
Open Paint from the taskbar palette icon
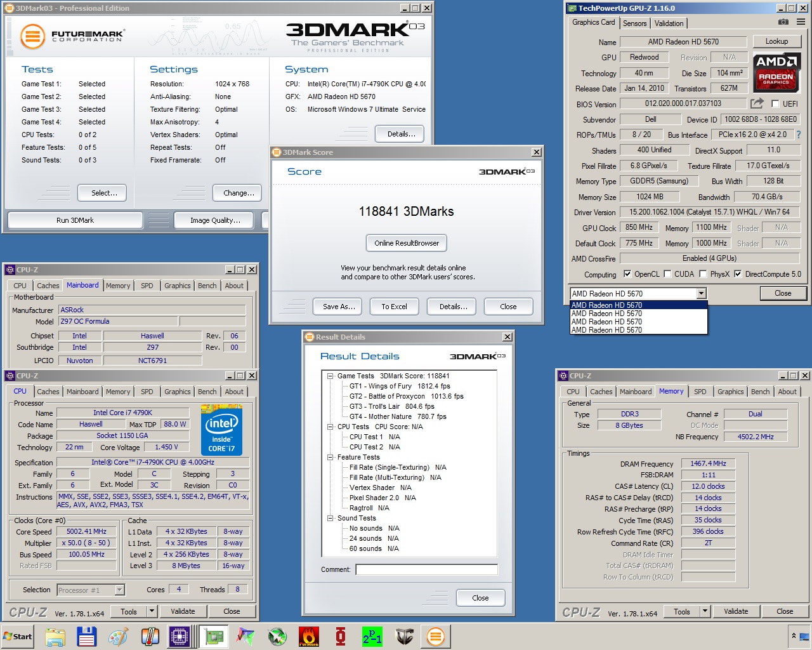(118, 636)
